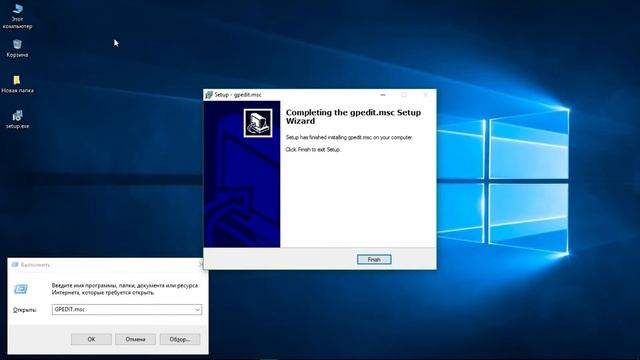Click the installer computer image in the wizard
This screenshot has height=360, width=640.
click(x=258, y=123)
